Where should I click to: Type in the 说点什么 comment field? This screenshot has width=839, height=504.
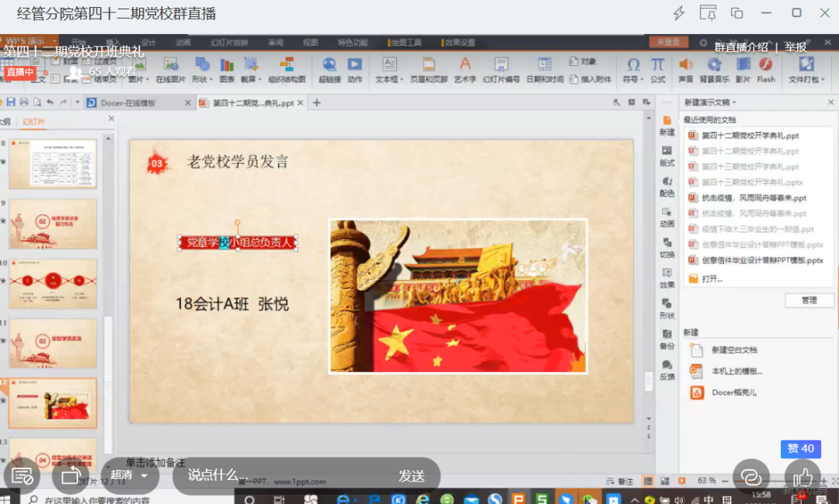click(256, 475)
